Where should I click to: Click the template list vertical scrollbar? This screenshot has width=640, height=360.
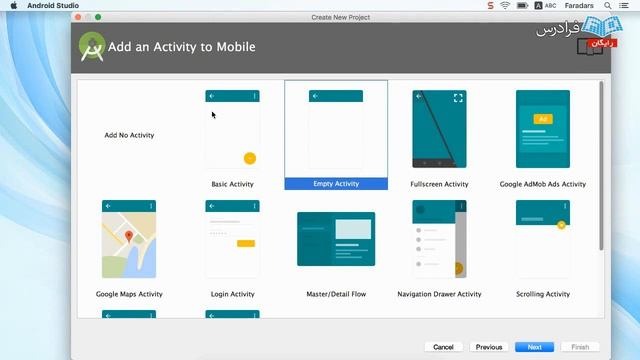601,166
